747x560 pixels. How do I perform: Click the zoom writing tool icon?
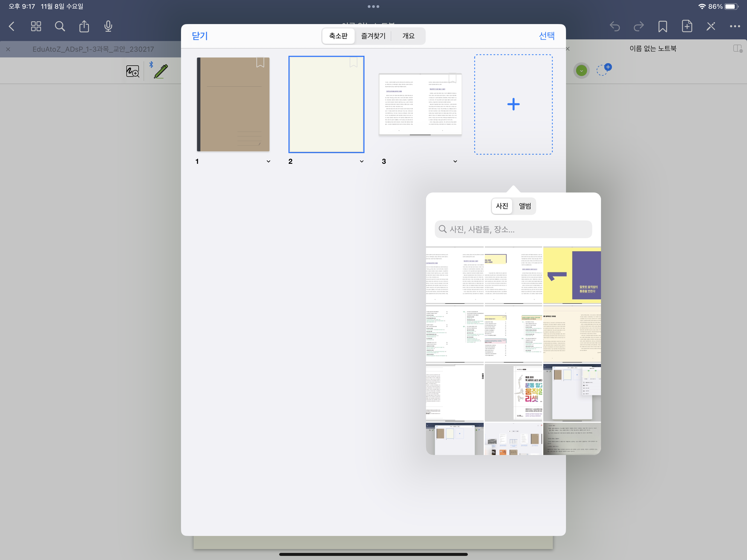tap(132, 71)
